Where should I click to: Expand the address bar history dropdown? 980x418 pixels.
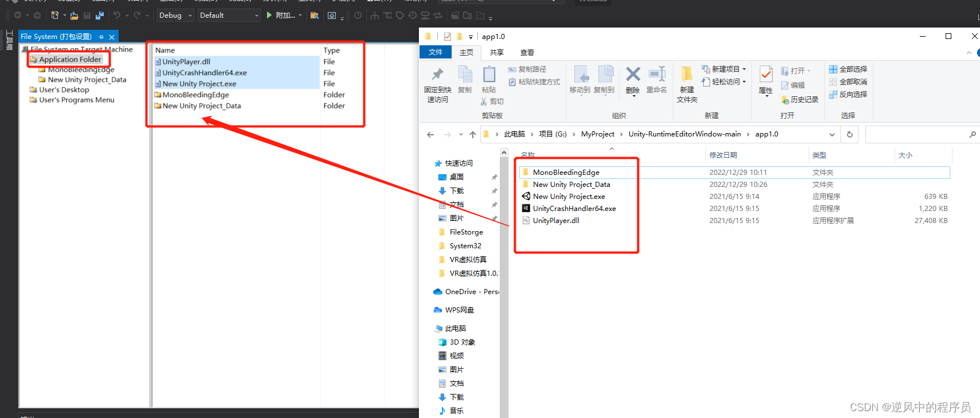coord(832,135)
